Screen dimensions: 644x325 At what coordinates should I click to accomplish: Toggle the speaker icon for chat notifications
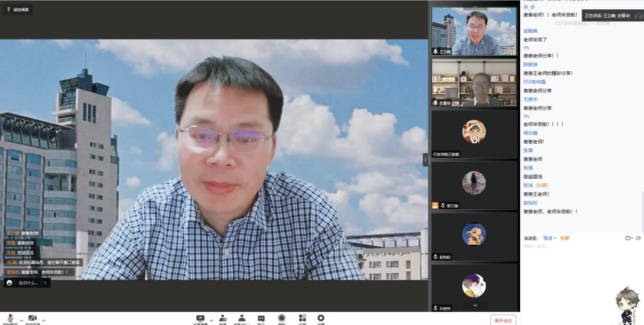point(638,238)
